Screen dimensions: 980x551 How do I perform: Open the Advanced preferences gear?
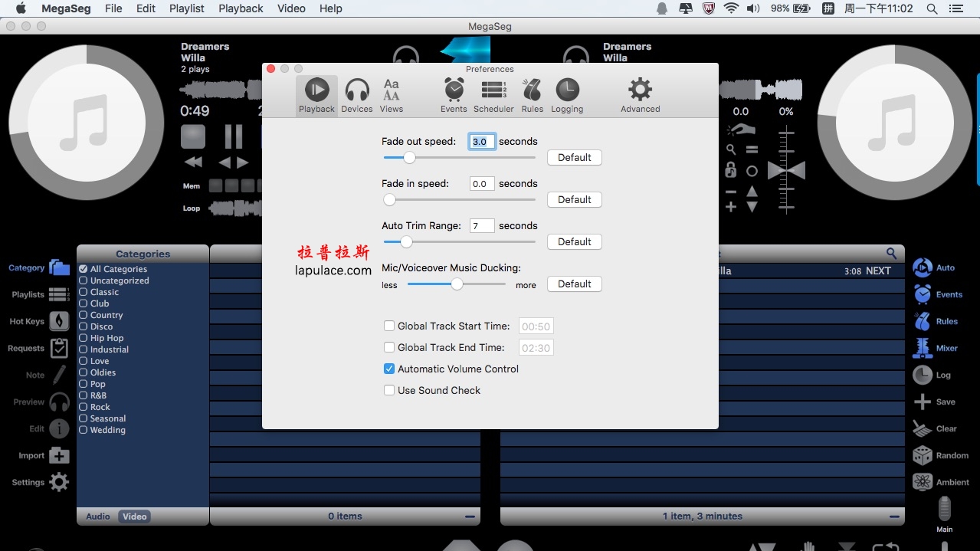[640, 96]
